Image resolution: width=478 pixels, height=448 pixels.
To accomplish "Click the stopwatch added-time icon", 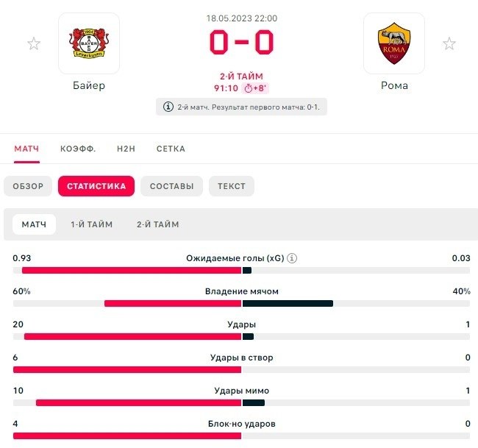I will [249, 88].
